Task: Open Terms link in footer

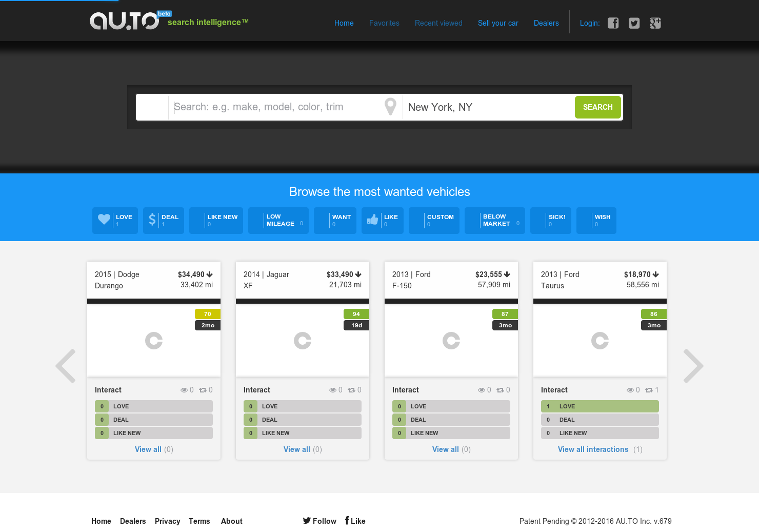Action: coord(199,521)
